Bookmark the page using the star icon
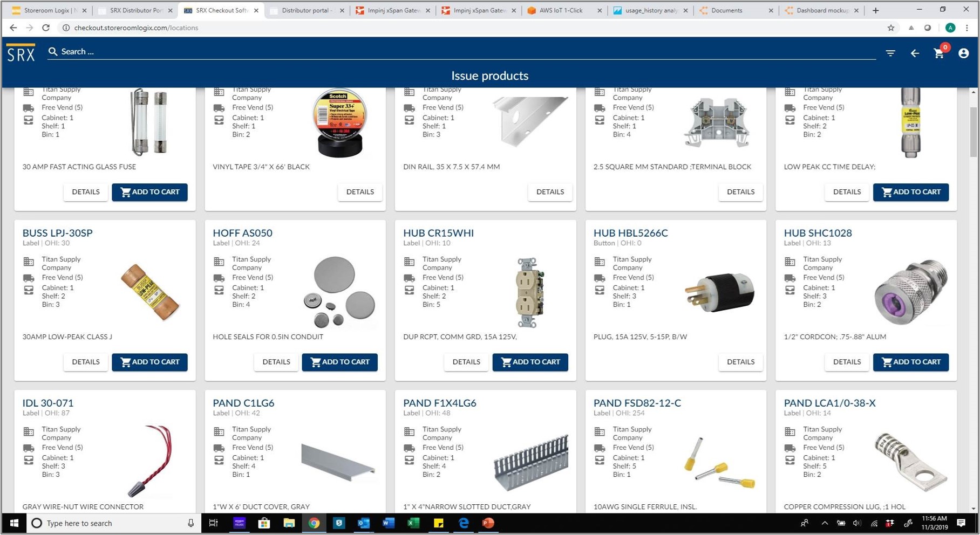The image size is (980, 535). 891,28
